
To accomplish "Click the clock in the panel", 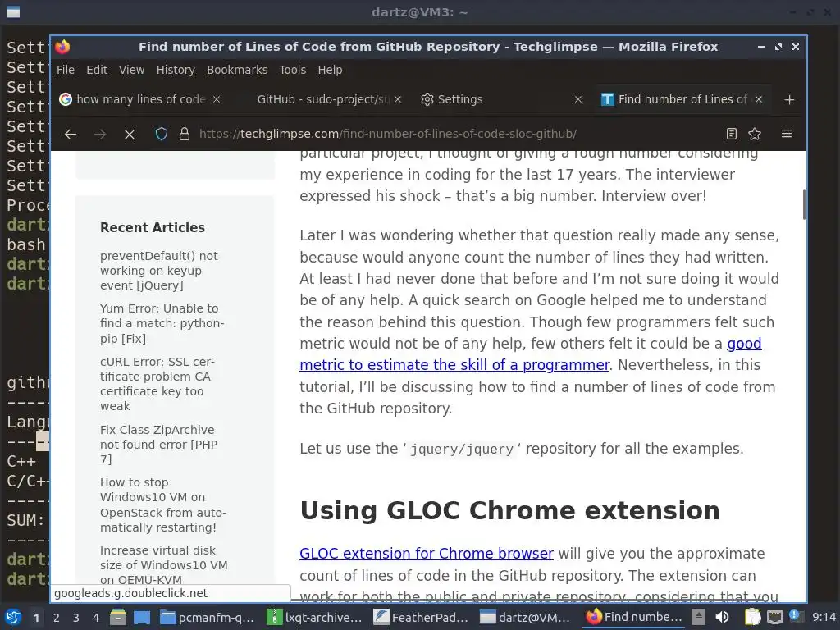I will pos(824,617).
